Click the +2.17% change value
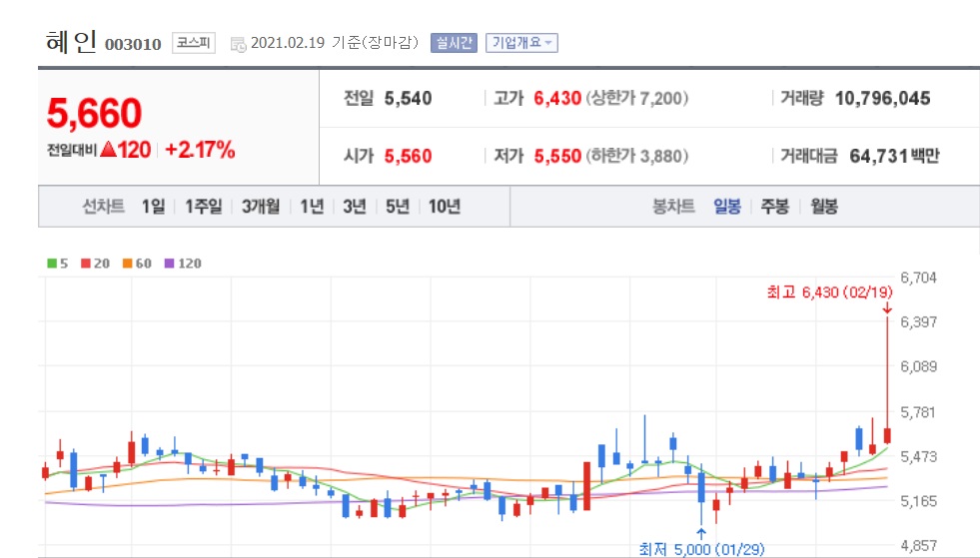 pyautogui.click(x=200, y=150)
